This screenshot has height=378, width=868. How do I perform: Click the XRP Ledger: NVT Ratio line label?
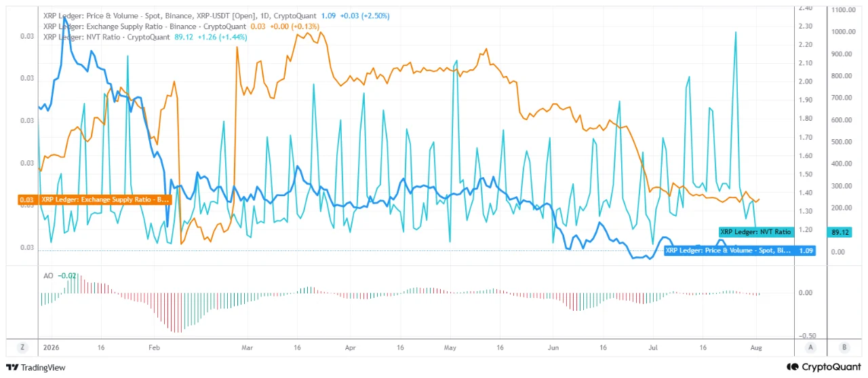755,232
